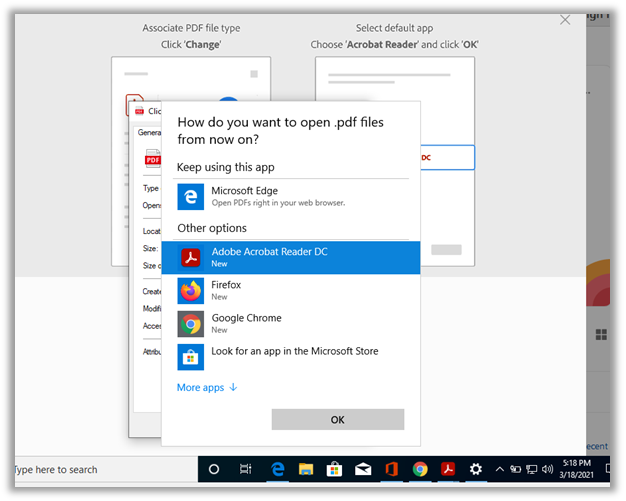Open Adobe Acrobat Reader from taskbar
Viewport: 626px width, 501px height.
(448, 469)
